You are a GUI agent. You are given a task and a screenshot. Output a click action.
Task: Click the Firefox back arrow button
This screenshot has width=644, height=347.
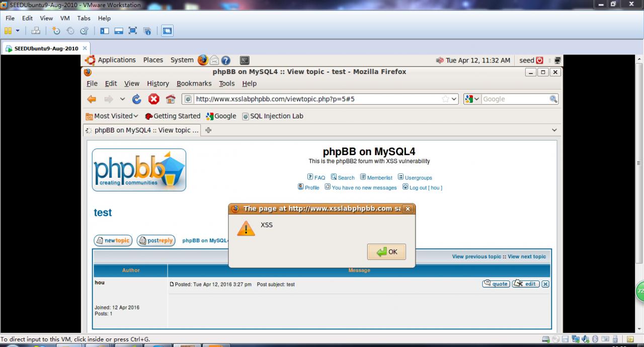pyautogui.click(x=92, y=99)
